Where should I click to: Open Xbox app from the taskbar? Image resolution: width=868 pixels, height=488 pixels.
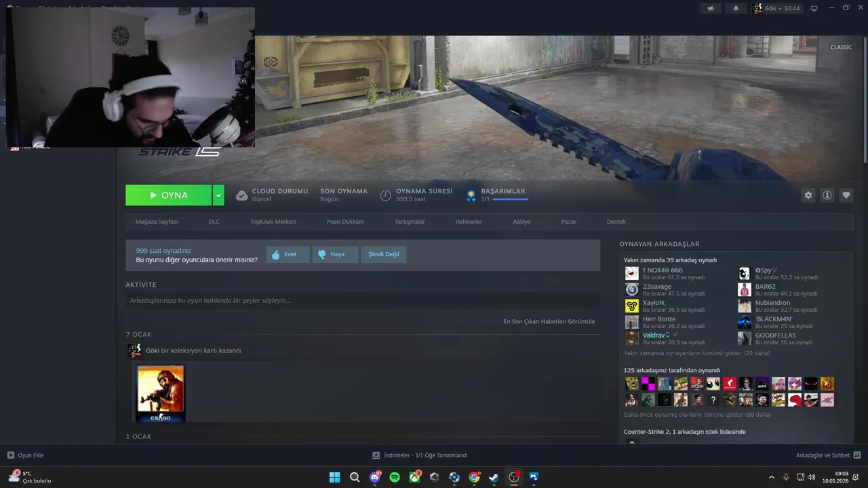414,477
